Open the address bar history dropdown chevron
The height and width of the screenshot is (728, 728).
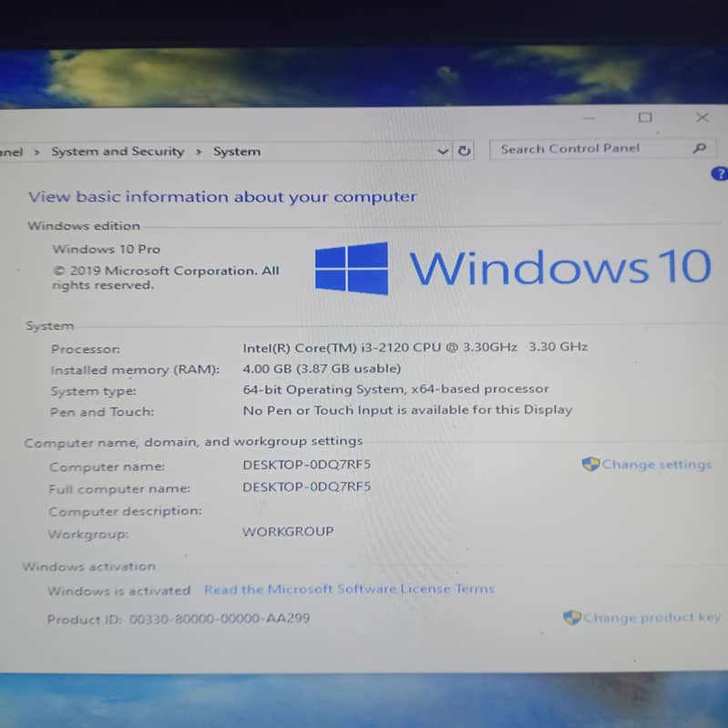pos(443,151)
